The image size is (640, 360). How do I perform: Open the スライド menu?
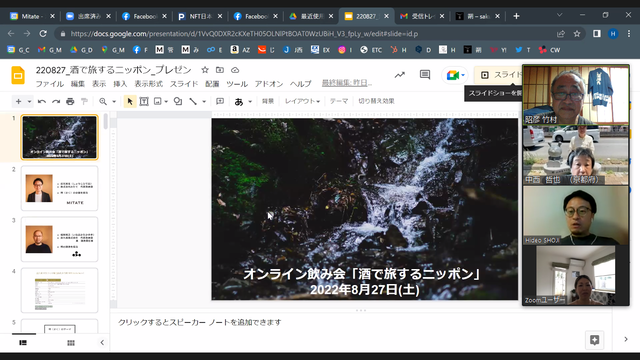184,84
